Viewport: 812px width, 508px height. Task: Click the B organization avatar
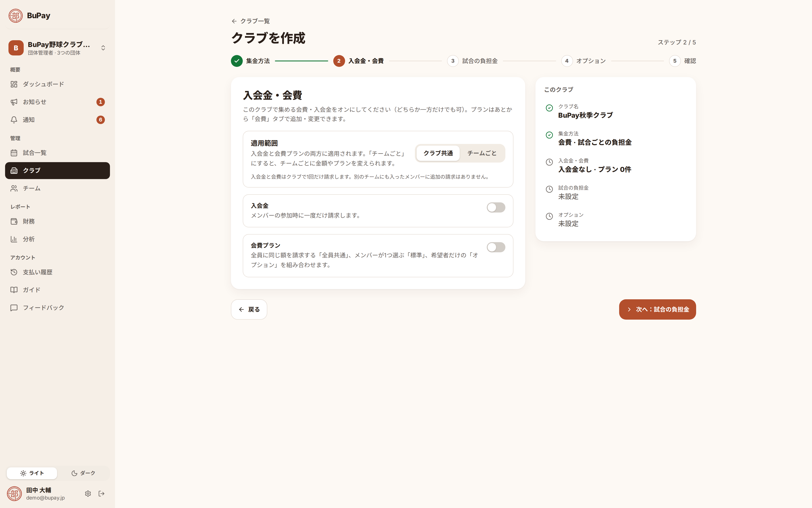click(16, 48)
